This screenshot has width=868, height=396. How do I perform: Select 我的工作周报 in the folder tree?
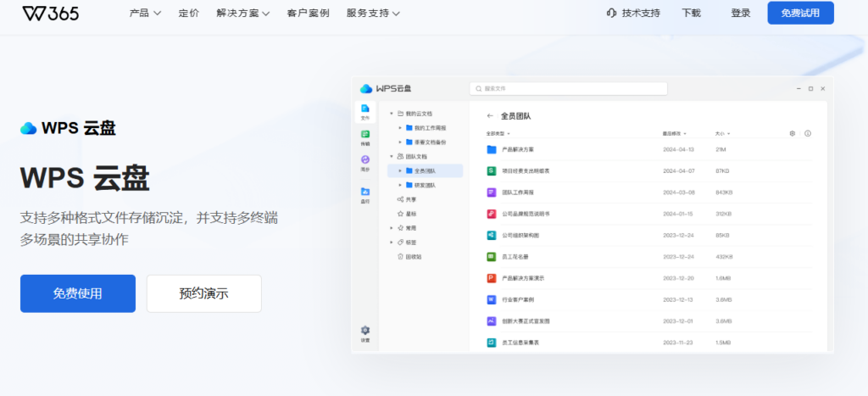point(430,128)
